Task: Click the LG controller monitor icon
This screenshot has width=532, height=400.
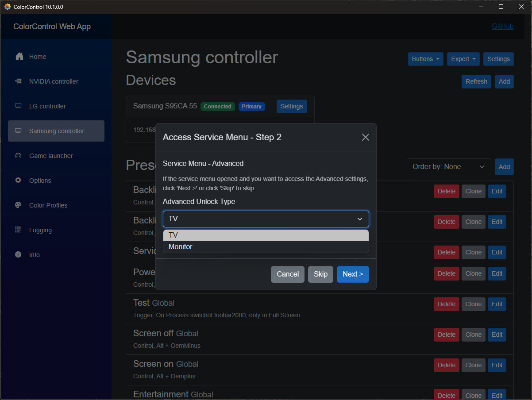Action: point(18,106)
